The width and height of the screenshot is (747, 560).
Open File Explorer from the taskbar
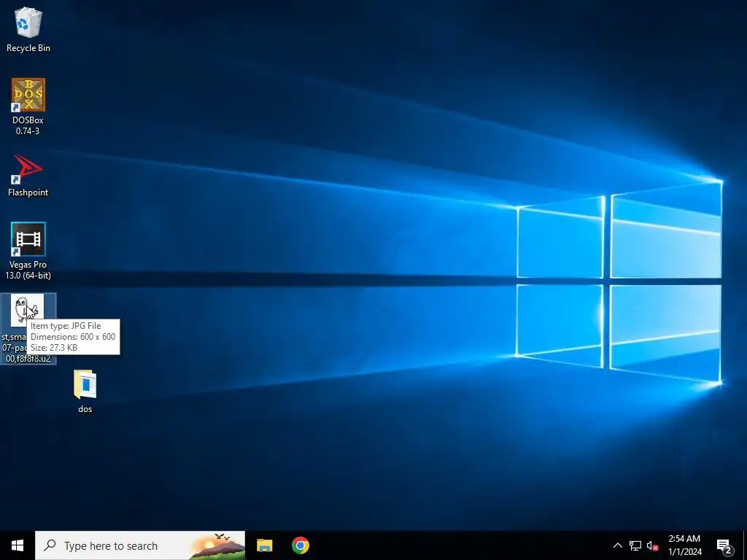pyautogui.click(x=264, y=545)
